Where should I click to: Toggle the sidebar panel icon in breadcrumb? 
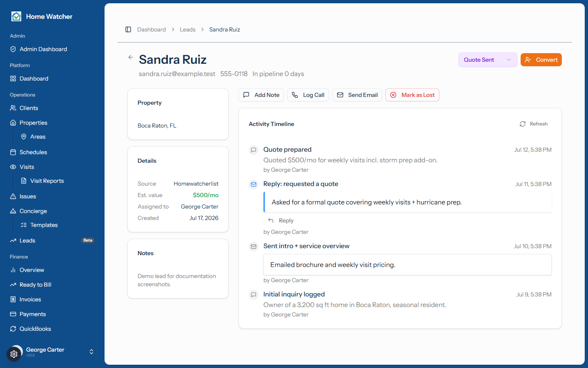coord(128,29)
